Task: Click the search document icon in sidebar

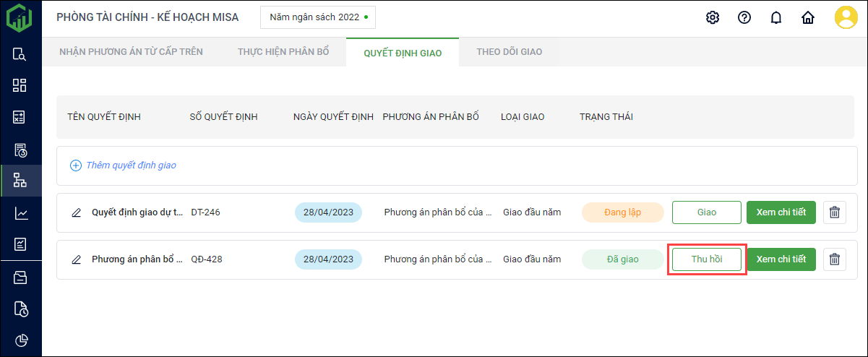Action: (x=20, y=54)
